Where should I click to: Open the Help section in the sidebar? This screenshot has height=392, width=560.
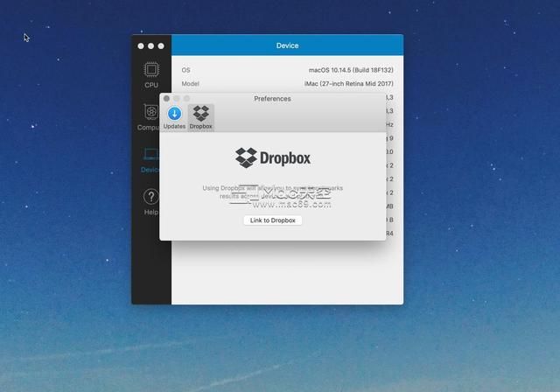tap(150, 202)
